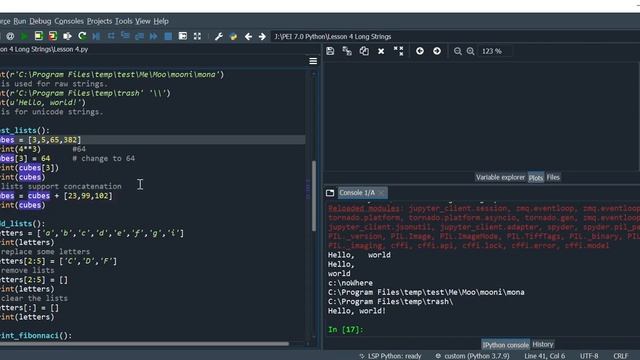Copy plot to clipboard icon
The height and width of the screenshot is (360, 640).
(x=364, y=51)
